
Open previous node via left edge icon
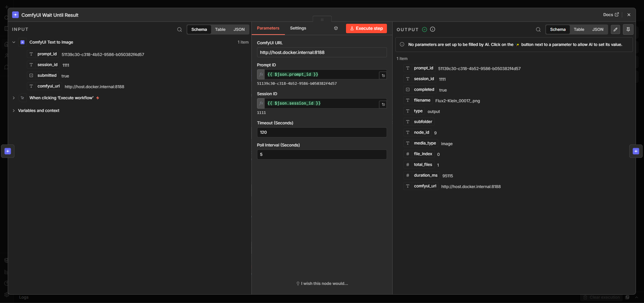tap(8, 151)
